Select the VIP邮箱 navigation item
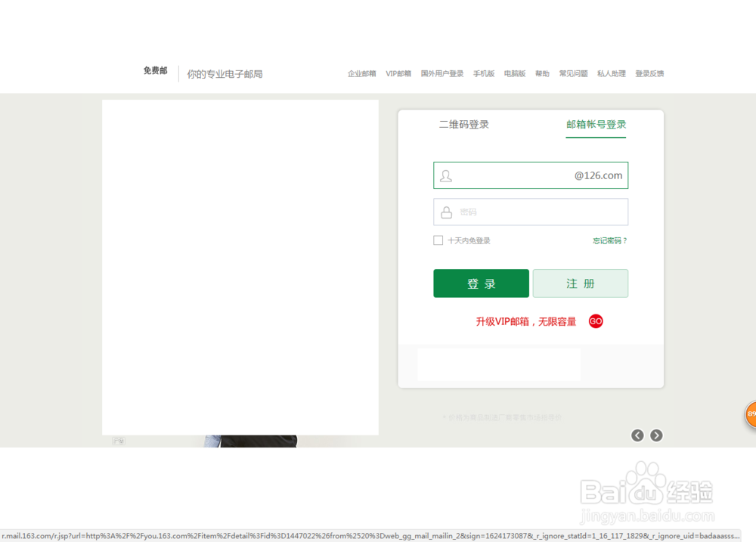This screenshot has width=756, height=542. (x=398, y=73)
